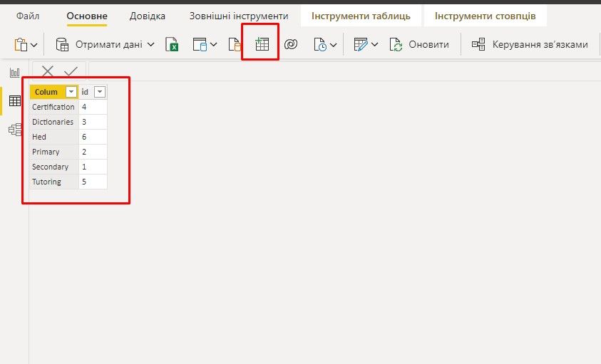Open the id column filter dropdown

coord(100,92)
